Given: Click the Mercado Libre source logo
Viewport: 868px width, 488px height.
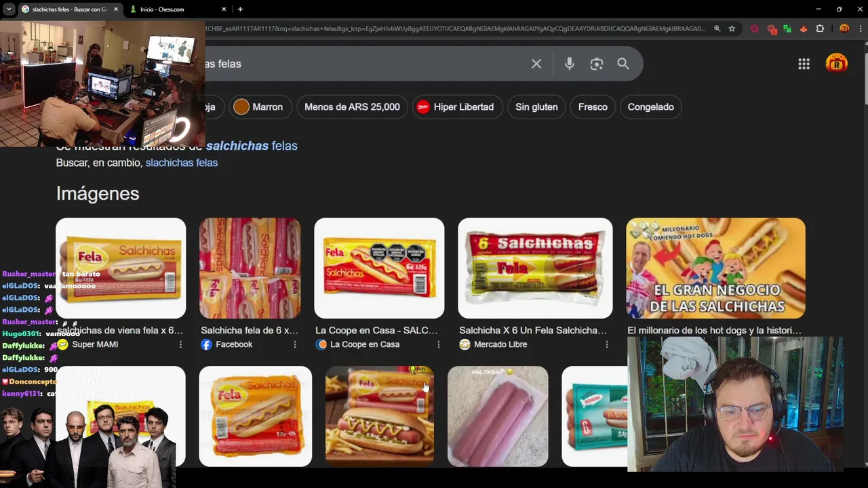Looking at the screenshot, I should pyautogui.click(x=465, y=344).
